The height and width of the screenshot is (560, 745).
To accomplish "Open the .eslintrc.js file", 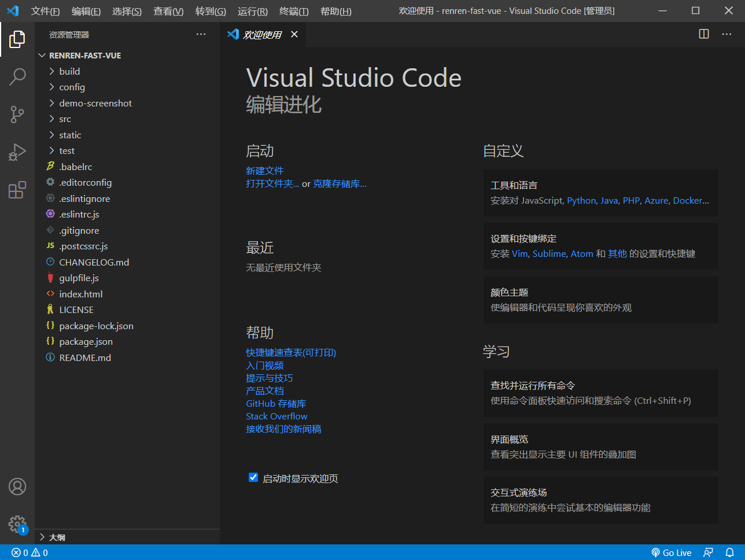I will pos(127,214).
